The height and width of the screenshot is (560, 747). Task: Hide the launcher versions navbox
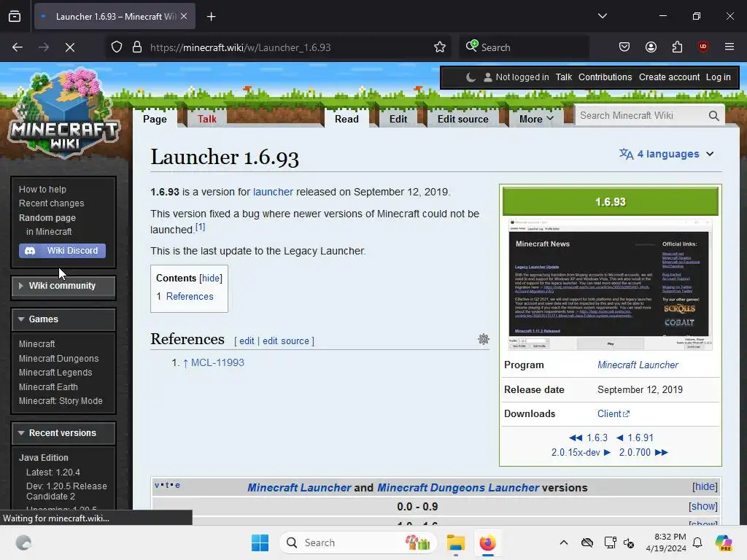(x=705, y=486)
